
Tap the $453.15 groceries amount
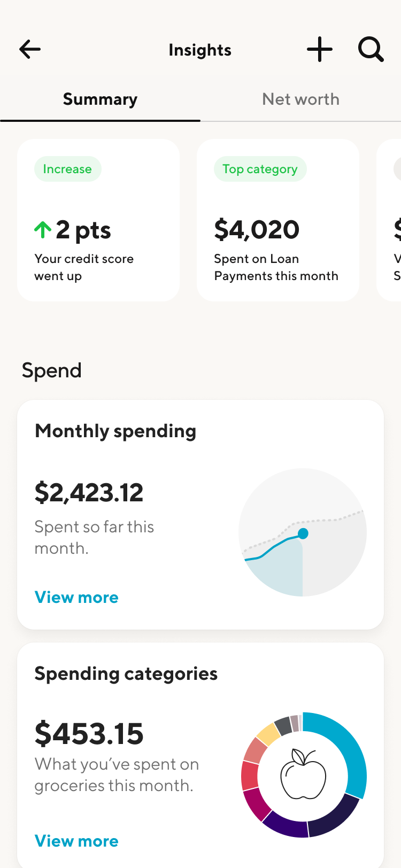click(89, 734)
